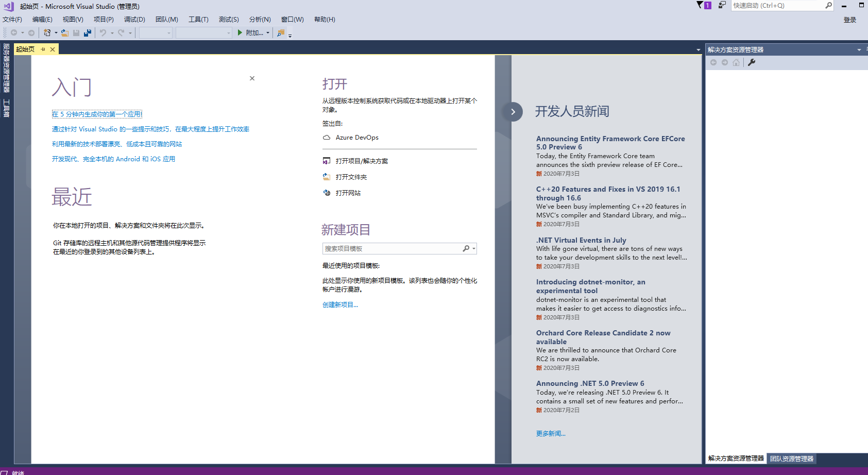Open the toolbar options overflow arrow
Viewport: 868px width, 475px height.
coord(290,36)
